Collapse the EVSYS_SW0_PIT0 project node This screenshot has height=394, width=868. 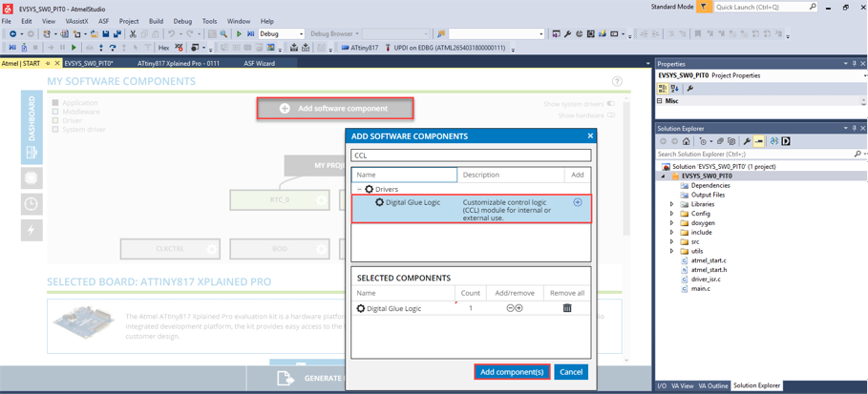pos(664,176)
